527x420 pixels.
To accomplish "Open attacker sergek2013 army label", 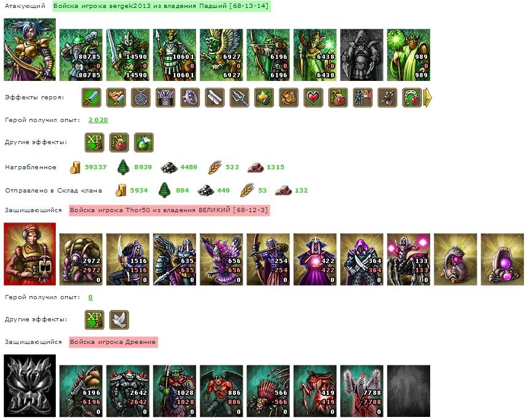I will 162,6.
